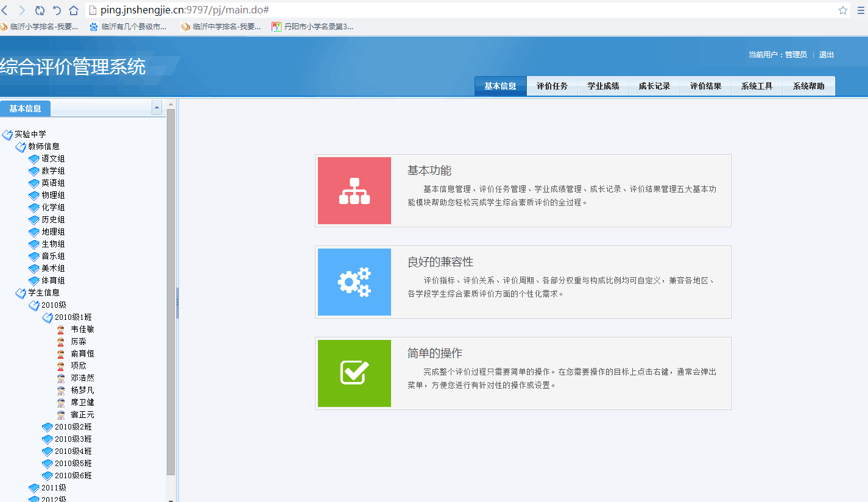Screen dimensions: 868x502
Task: Select the 基本信息 sidebar panel tab
Action: point(25,108)
